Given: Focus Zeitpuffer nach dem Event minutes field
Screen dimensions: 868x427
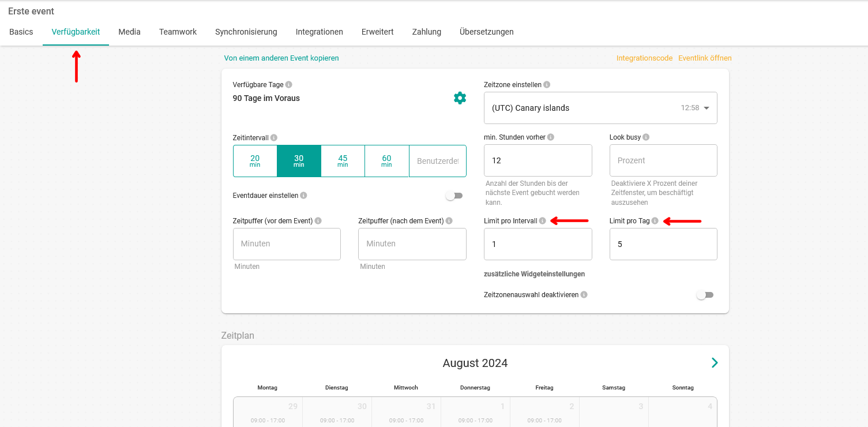Looking at the screenshot, I should point(412,244).
